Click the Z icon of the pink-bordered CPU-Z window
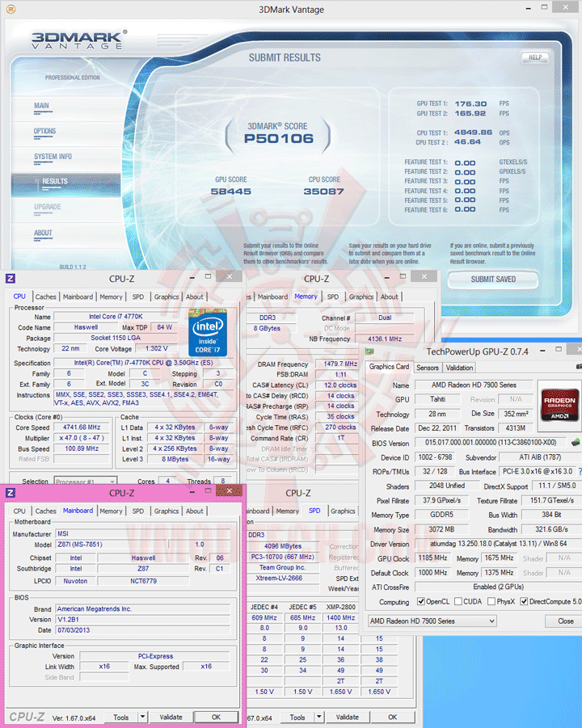582x728 pixels. 11,493
